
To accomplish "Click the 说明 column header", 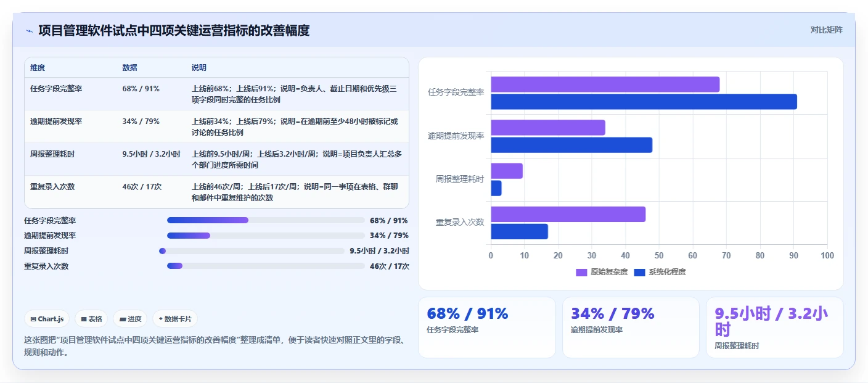I will click(199, 67).
